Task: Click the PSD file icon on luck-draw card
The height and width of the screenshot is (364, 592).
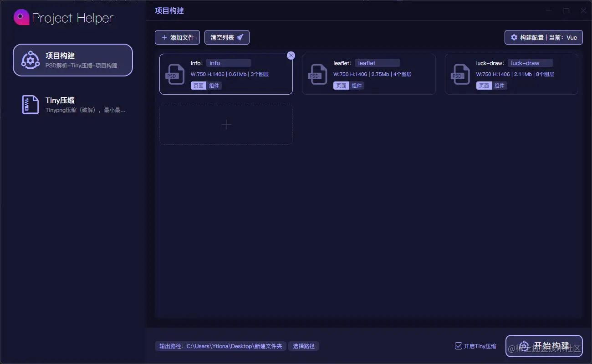Action: point(460,74)
